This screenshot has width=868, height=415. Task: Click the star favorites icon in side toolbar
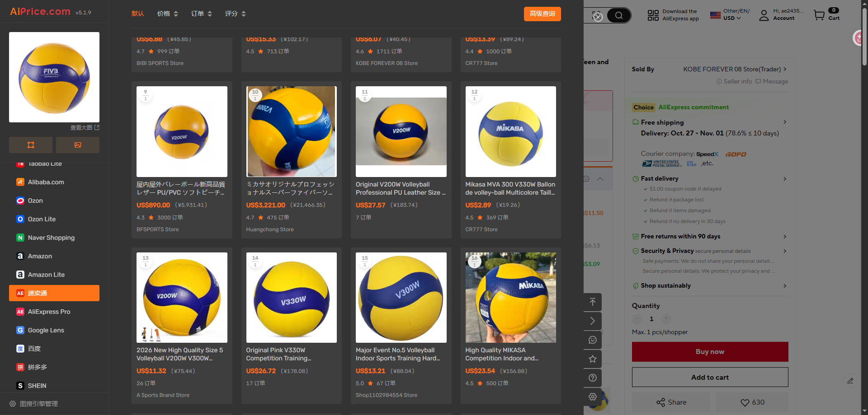[592, 359]
